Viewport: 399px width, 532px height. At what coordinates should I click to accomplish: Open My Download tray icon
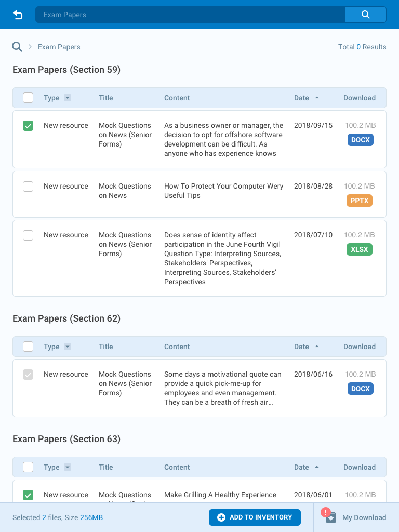click(x=330, y=517)
